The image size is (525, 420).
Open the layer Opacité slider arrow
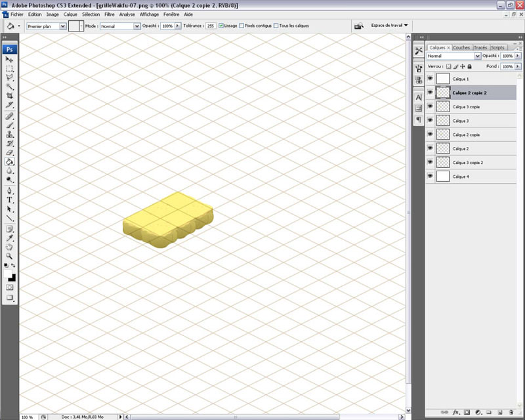pyautogui.click(x=518, y=56)
